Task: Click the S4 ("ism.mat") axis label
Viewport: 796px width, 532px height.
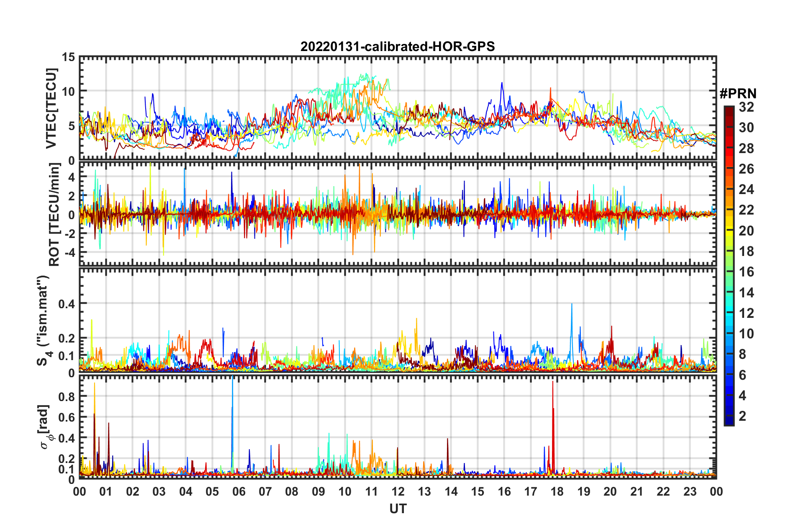Action: pos(44,320)
